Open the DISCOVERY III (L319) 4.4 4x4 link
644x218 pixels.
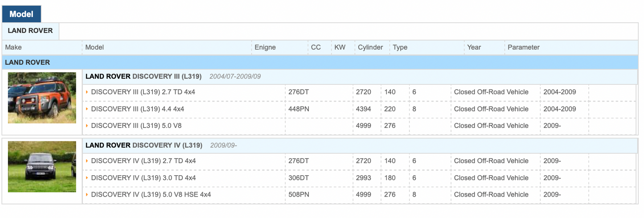137,109
